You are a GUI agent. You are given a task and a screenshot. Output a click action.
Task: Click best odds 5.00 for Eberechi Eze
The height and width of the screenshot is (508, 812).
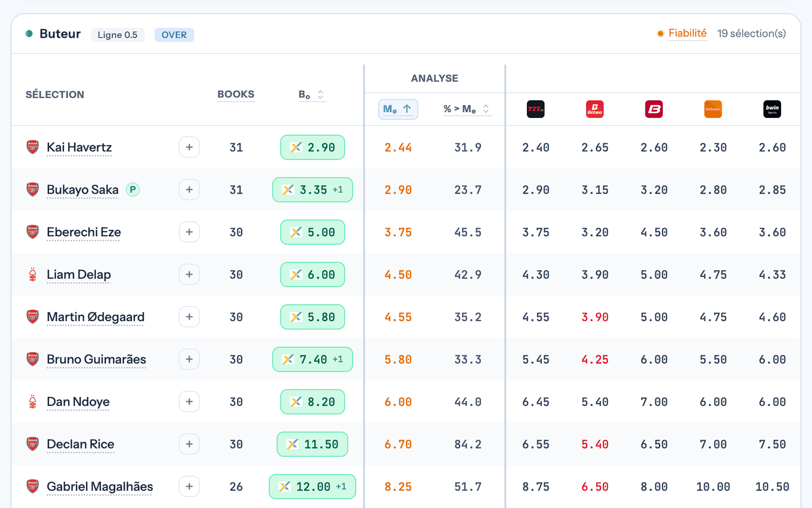coord(313,232)
